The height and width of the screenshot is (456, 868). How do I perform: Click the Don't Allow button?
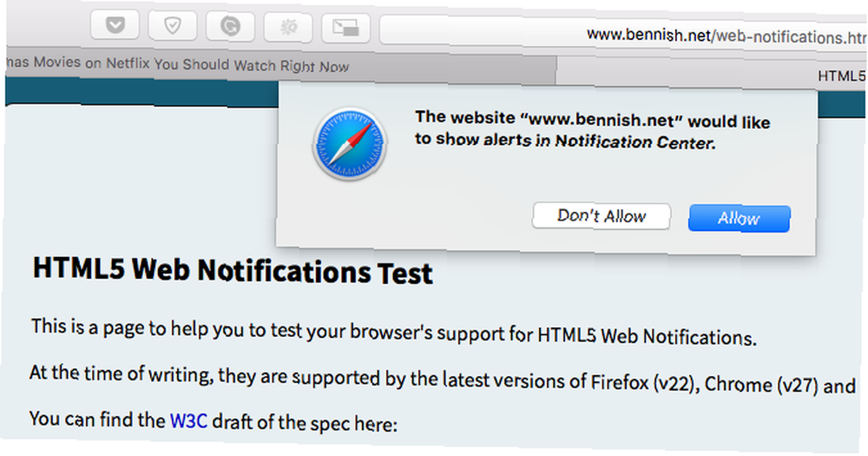tap(602, 215)
